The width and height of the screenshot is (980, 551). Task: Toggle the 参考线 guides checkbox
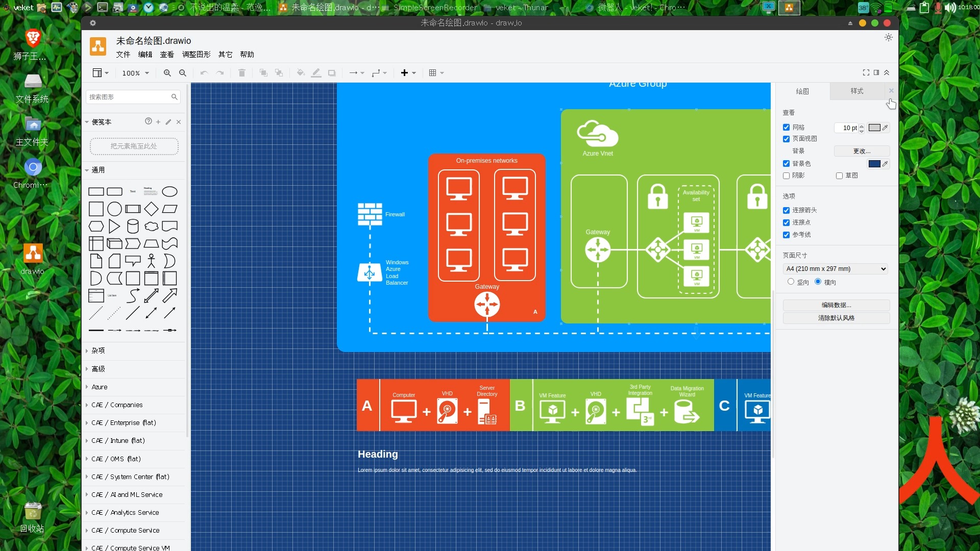pyautogui.click(x=786, y=235)
